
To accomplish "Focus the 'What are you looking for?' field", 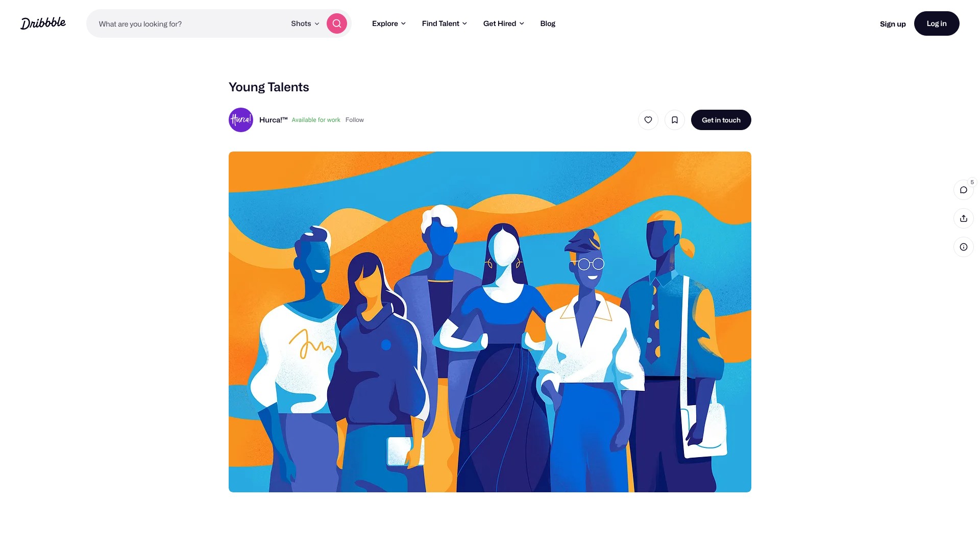I will [x=190, y=23].
